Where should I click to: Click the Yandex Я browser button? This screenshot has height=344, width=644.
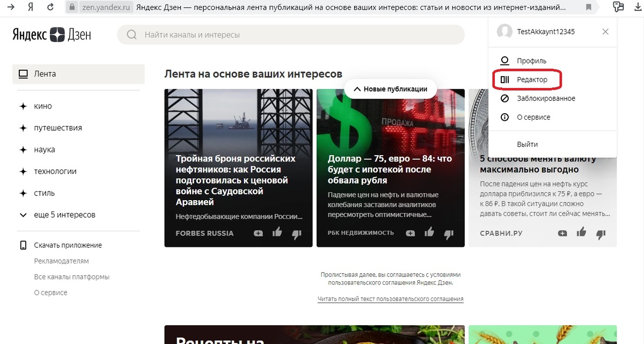[x=31, y=7]
